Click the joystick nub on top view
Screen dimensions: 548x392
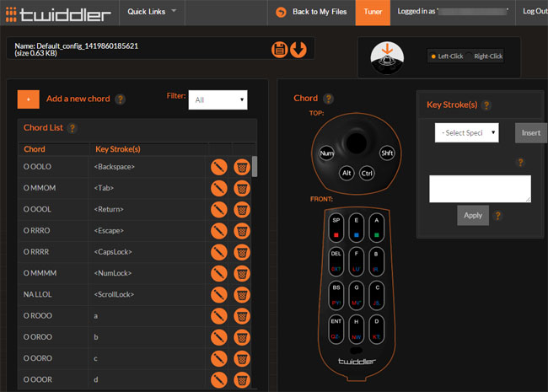pyautogui.click(x=356, y=142)
